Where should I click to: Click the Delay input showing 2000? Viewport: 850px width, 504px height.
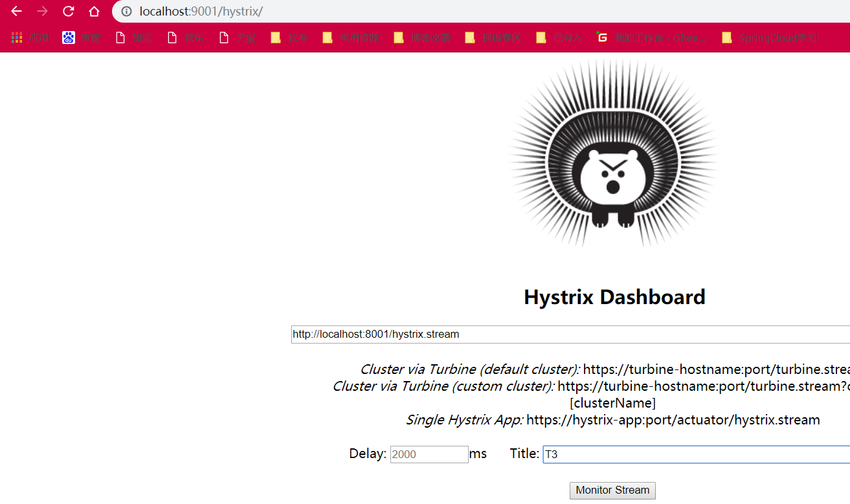click(x=429, y=454)
